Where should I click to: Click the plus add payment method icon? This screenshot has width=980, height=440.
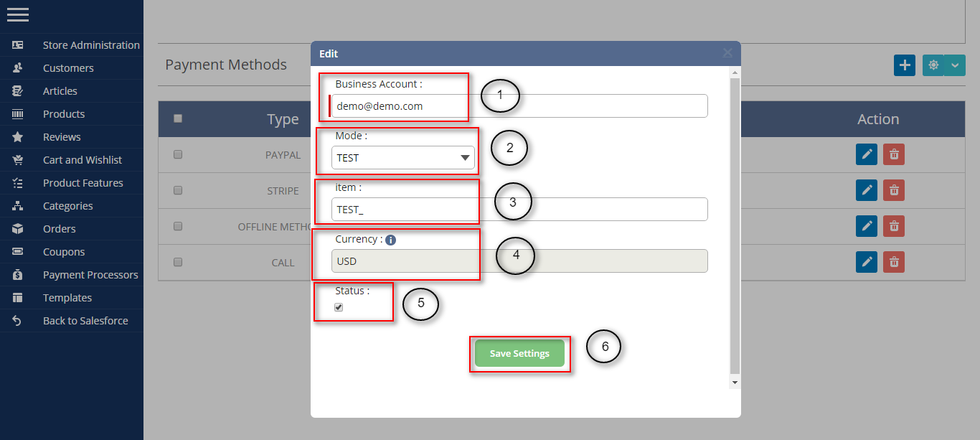click(x=904, y=65)
